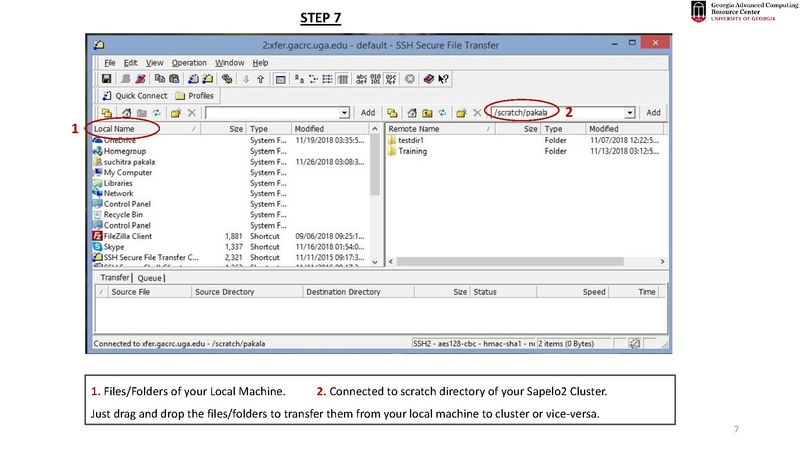
Task: Click local pane scrollbar down arrow
Action: (375, 261)
